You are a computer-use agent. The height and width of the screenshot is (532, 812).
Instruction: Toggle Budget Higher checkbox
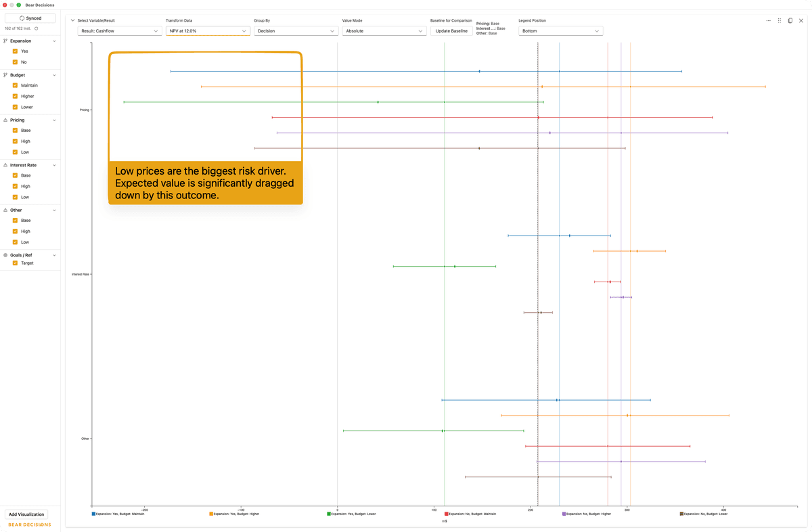(x=15, y=96)
